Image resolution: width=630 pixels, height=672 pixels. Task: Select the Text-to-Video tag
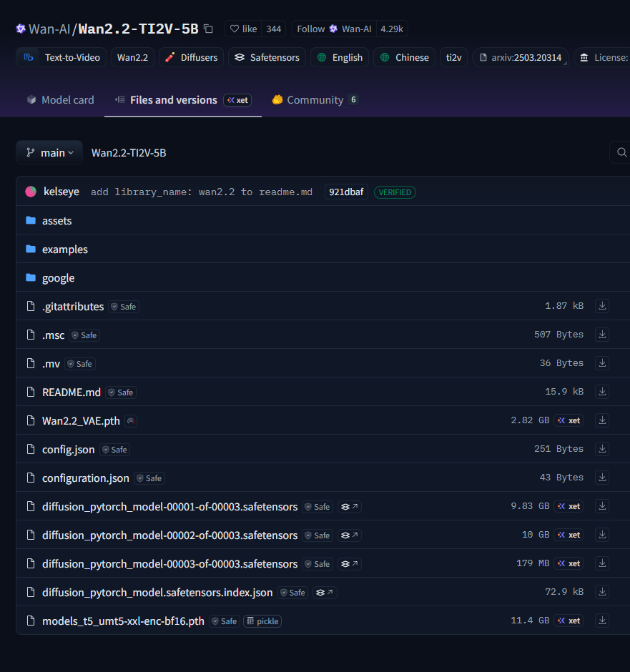(x=61, y=57)
